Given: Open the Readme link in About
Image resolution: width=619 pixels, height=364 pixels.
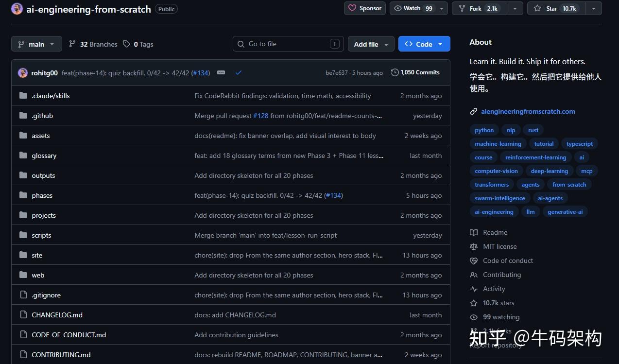Looking at the screenshot, I should click(x=495, y=233).
